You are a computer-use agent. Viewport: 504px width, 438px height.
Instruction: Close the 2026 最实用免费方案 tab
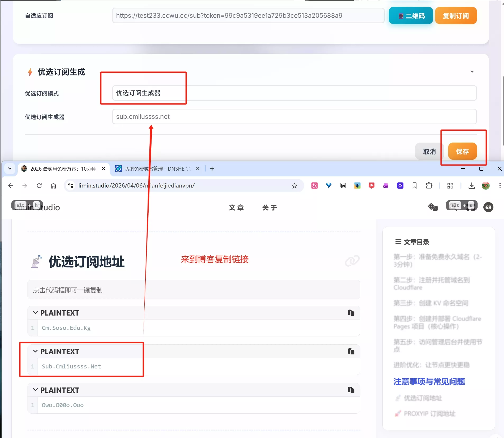click(103, 168)
